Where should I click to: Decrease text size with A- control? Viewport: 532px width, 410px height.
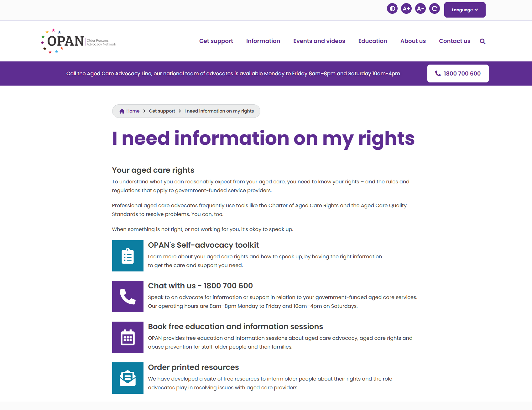tap(420, 8)
